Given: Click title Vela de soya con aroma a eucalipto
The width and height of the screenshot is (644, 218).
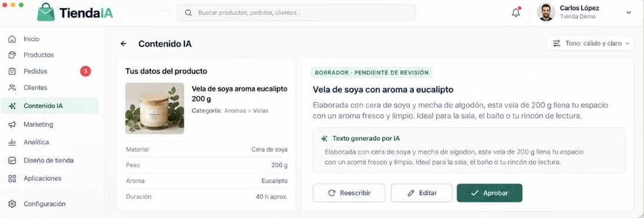Looking at the screenshot, I should (383, 89).
